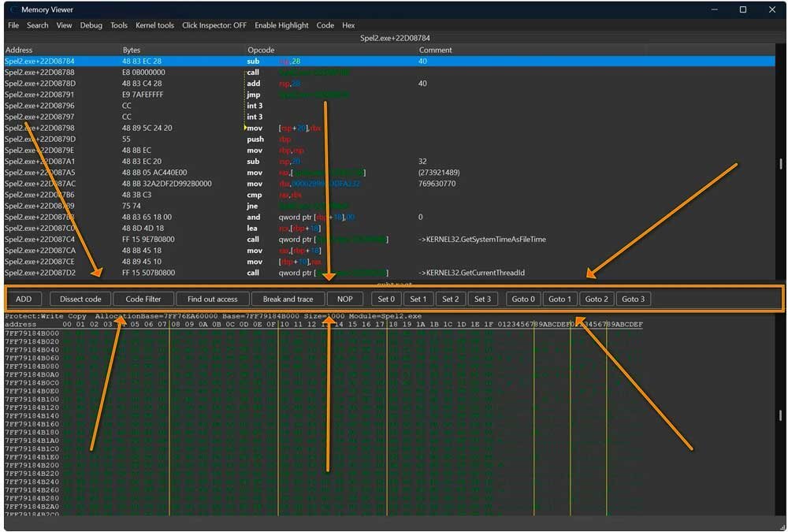The width and height of the screenshot is (788, 532).
Task: Click the Find out access button
Action: pos(213,299)
